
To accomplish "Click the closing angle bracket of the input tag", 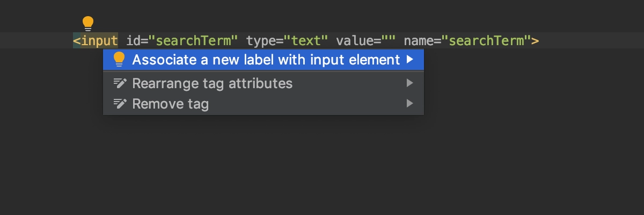I will point(535,40).
